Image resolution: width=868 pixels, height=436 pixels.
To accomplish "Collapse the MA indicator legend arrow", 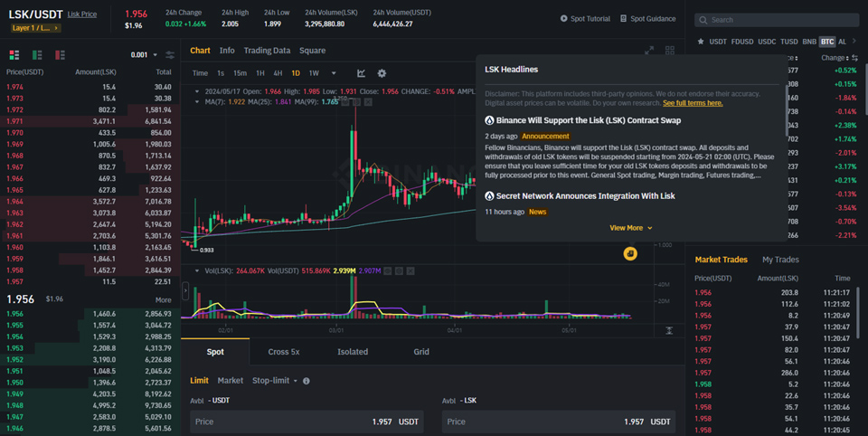I will click(197, 102).
